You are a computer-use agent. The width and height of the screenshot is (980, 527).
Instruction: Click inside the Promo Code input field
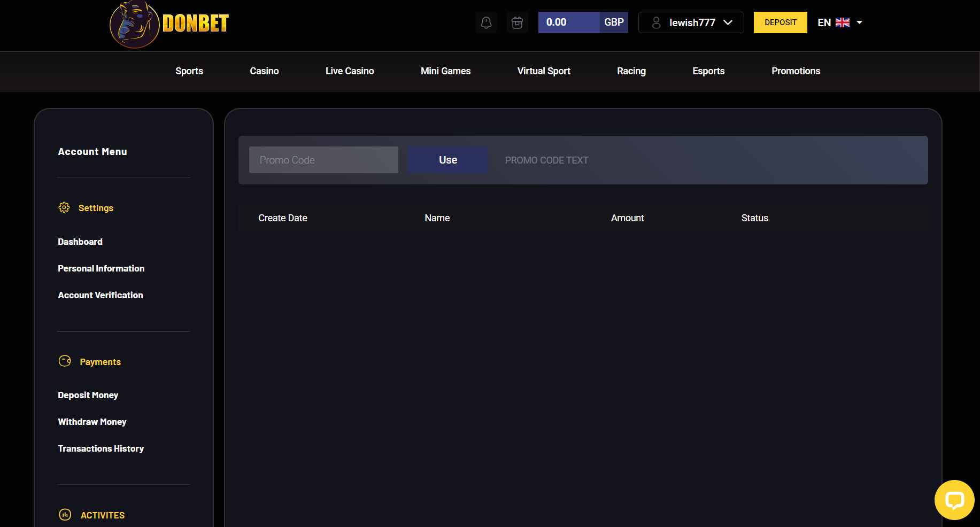tap(323, 159)
